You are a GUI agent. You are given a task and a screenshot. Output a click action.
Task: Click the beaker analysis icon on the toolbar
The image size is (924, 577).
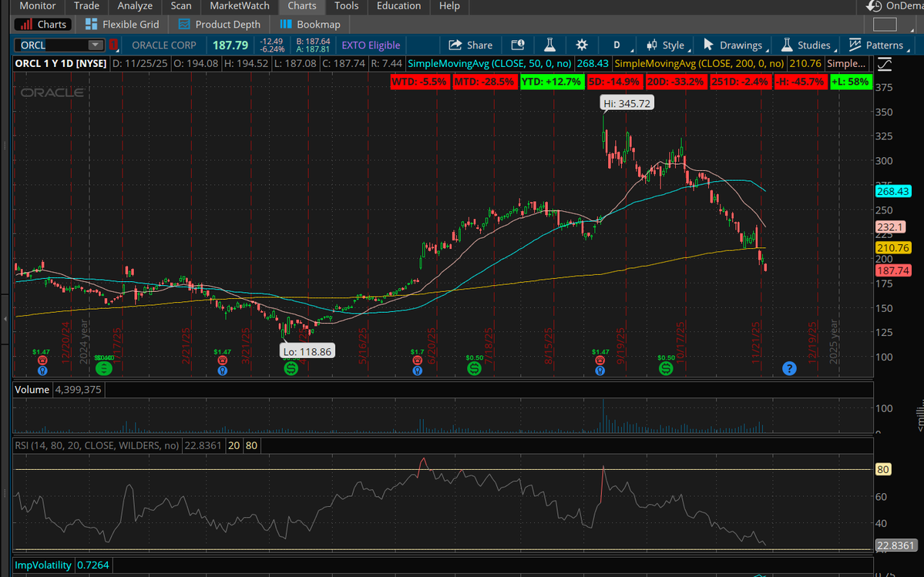[549, 45]
